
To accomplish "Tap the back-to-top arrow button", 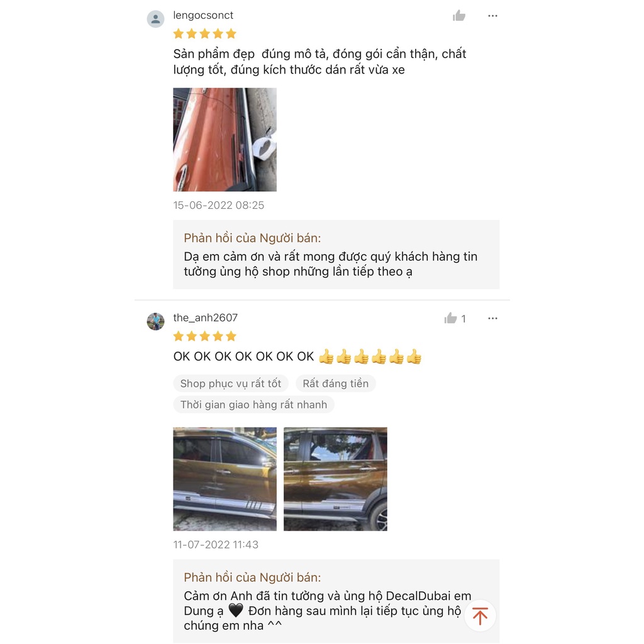I will click(x=480, y=615).
